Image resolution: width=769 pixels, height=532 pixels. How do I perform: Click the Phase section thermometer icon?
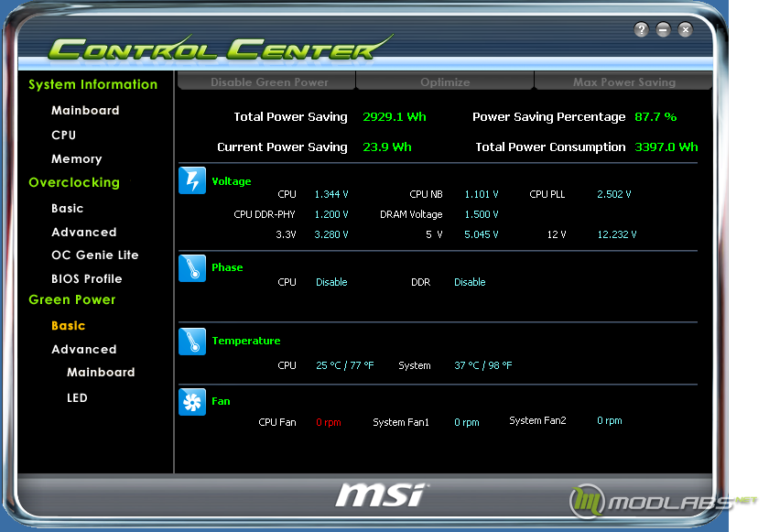point(192,268)
